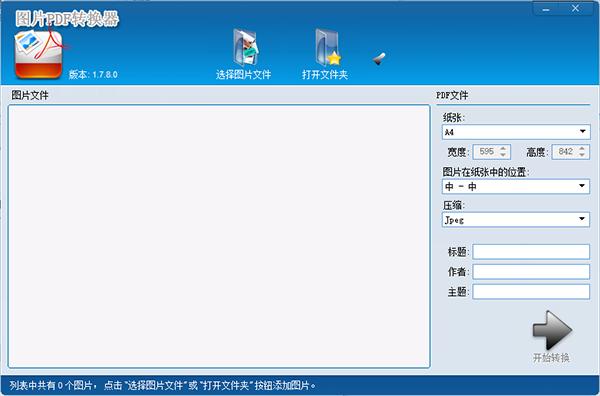Focus the 标题 text field
600x396 pixels.
tap(531, 252)
